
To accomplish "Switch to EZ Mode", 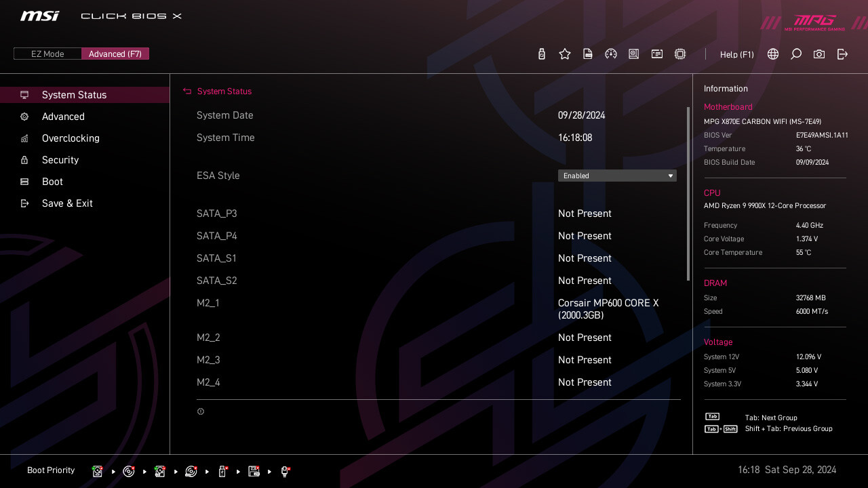I will click(47, 54).
